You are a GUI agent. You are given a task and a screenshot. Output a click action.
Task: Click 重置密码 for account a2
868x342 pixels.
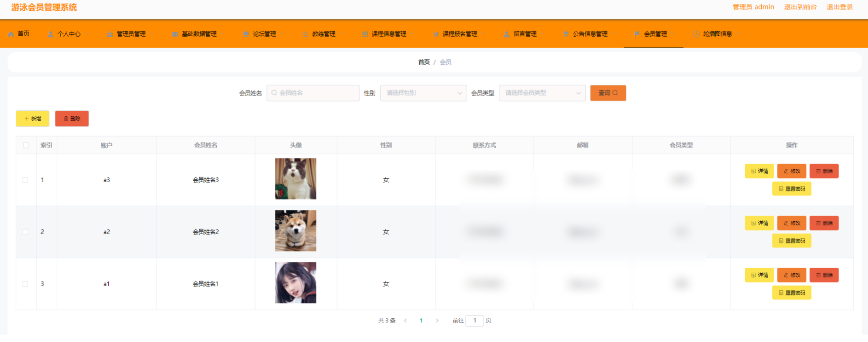[x=791, y=241]
